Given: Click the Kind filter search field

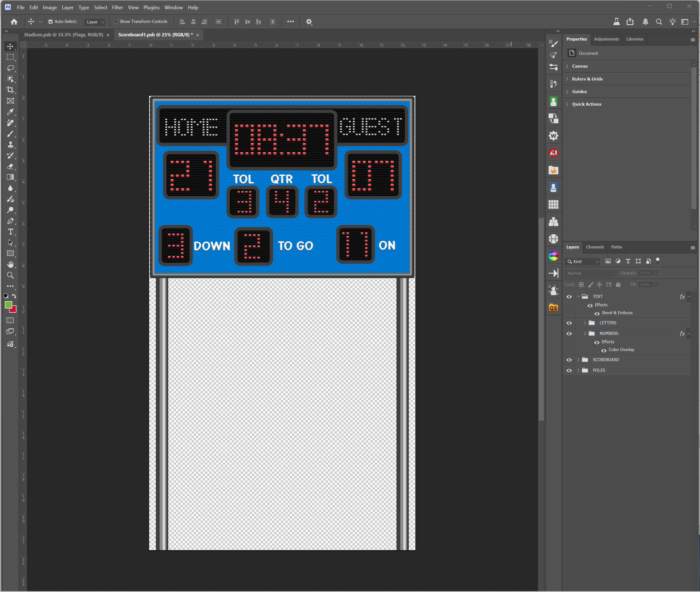Looking at the screenshot, I should [582, 261].
